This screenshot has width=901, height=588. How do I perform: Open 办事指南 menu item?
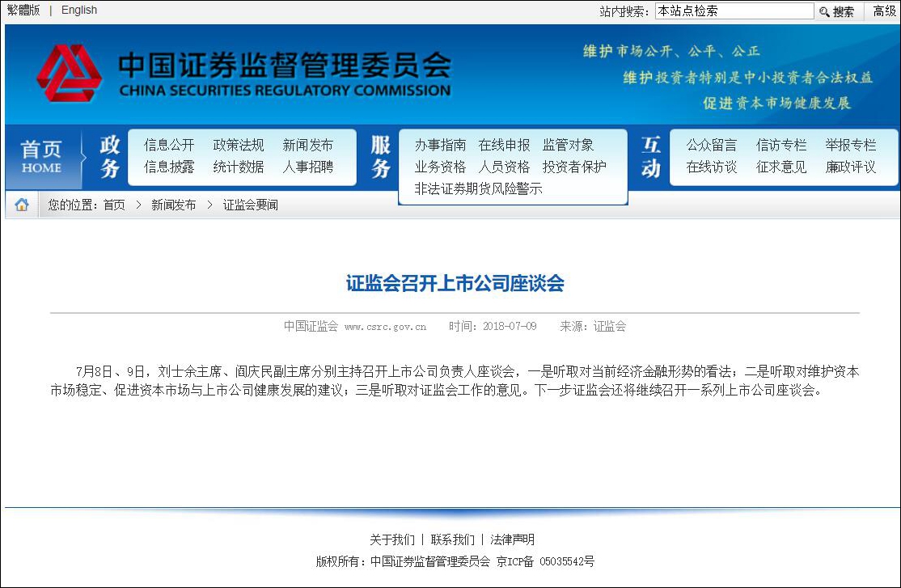pos(440,145)
